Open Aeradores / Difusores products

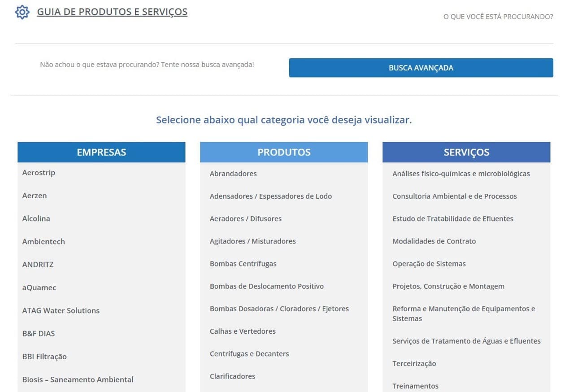tap(246, 219)
